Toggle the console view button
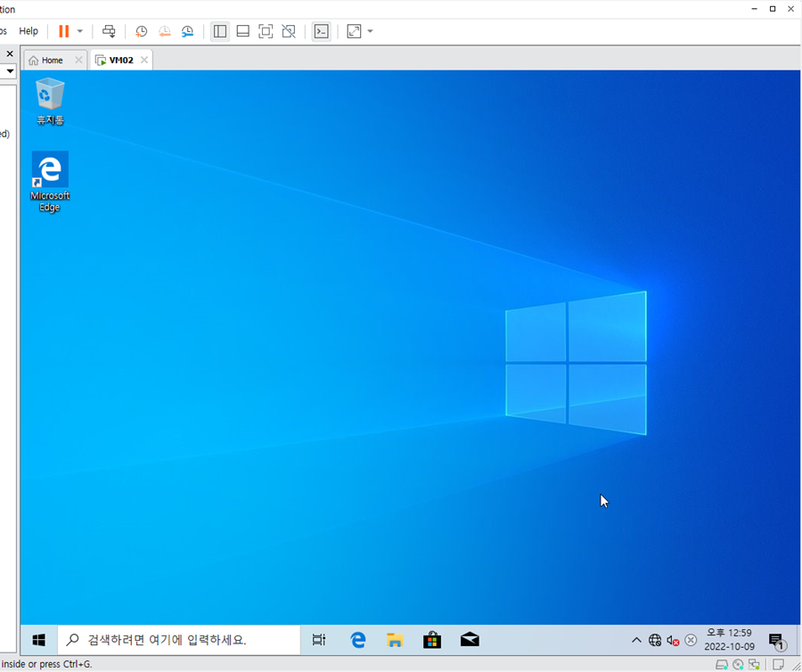The image size is (802, 672). (x=321, y=31)
